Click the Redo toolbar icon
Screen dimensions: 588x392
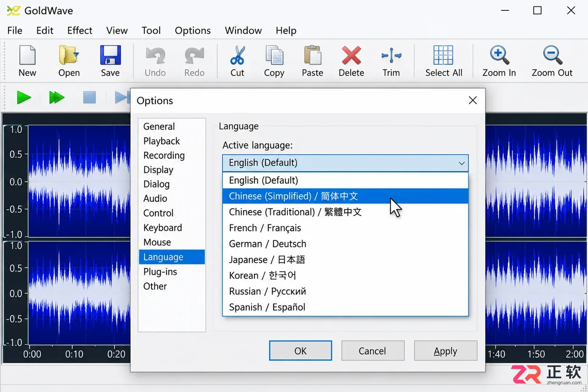coord(194,55)
